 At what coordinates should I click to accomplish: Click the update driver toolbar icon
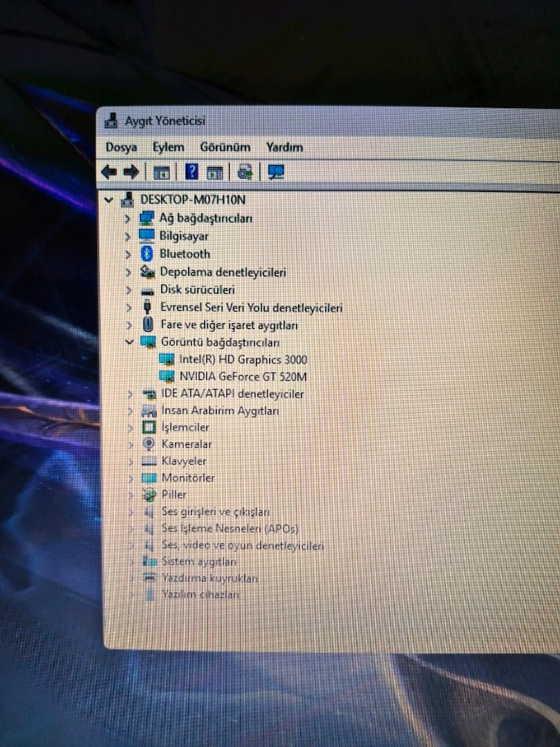point(245,172)
